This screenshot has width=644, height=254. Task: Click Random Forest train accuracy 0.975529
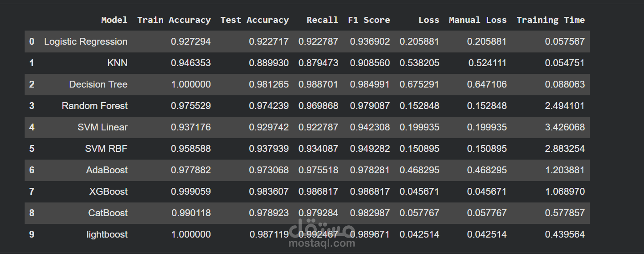pyautogui.click(x=191, y=106)
